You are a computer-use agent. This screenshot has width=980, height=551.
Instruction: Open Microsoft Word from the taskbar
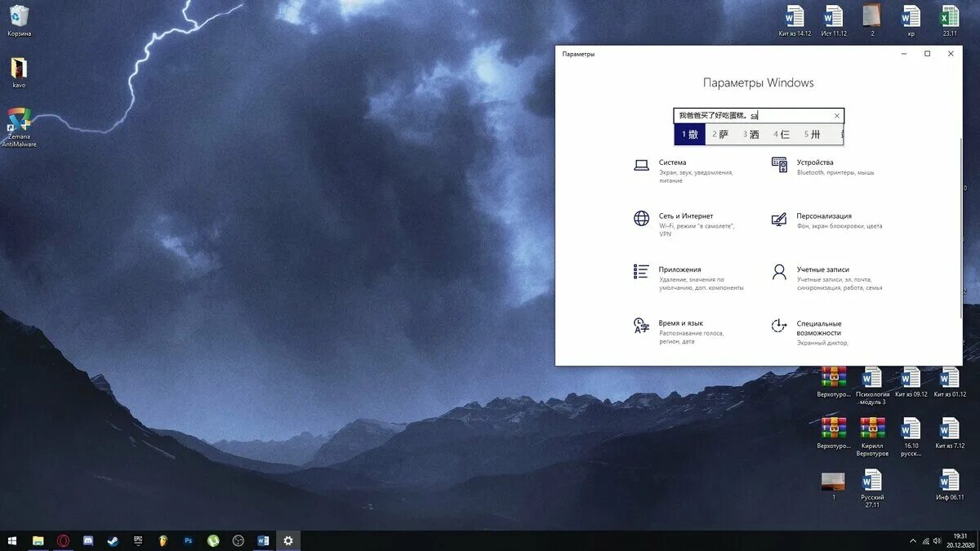coord(262,540)
